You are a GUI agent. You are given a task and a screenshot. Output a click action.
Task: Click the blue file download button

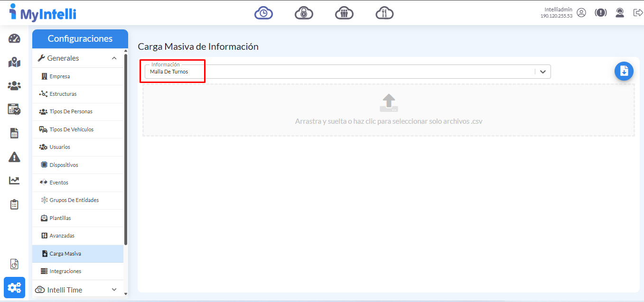pos(624,71)
